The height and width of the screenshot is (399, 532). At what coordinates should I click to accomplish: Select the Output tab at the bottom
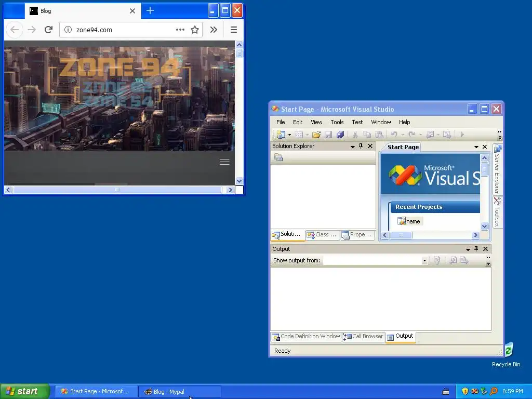tap(401, 336)
